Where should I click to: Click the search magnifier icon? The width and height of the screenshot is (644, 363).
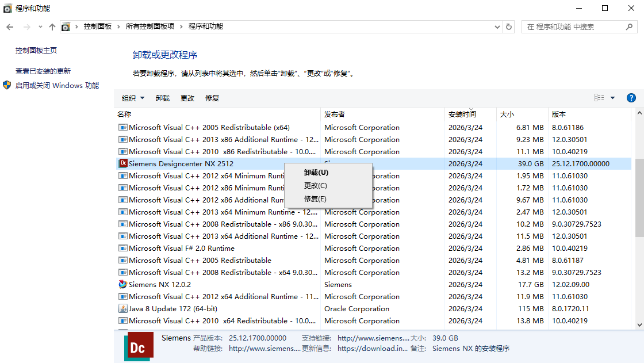coord(629,26)
